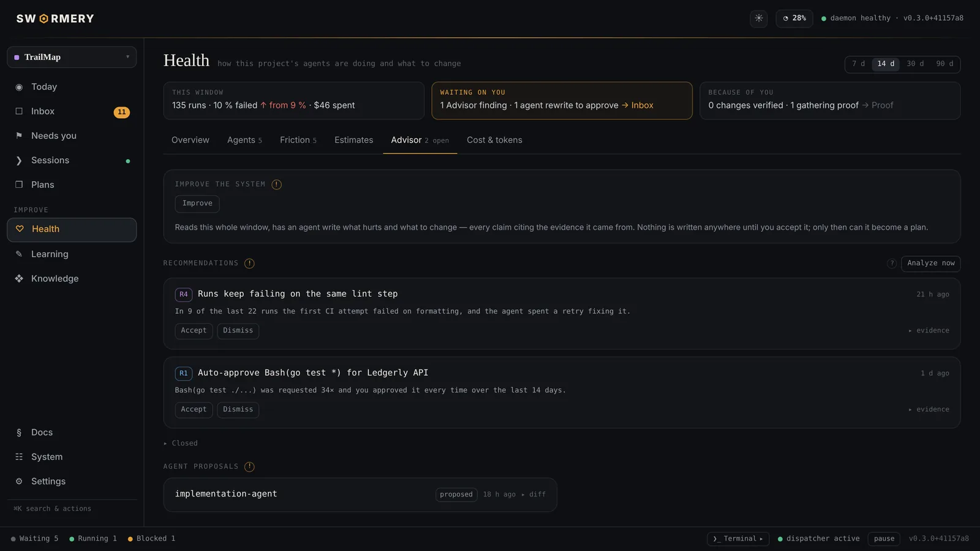This screenshot has width=980, height=551.
Task: Click info icon beside Agent Proposals heading
Action: (249, 467)
